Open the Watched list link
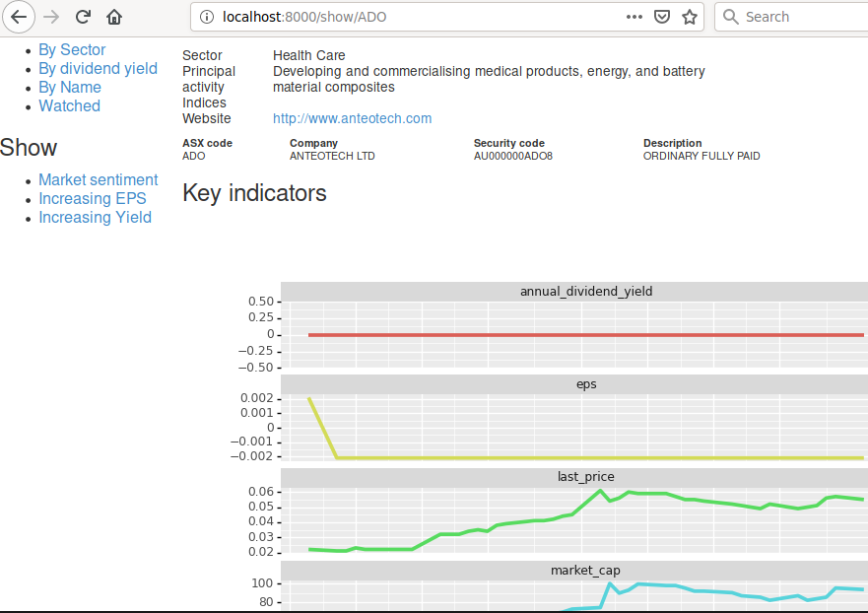The width and height of the screenshot is (868, 613). [x=69, y=106]
